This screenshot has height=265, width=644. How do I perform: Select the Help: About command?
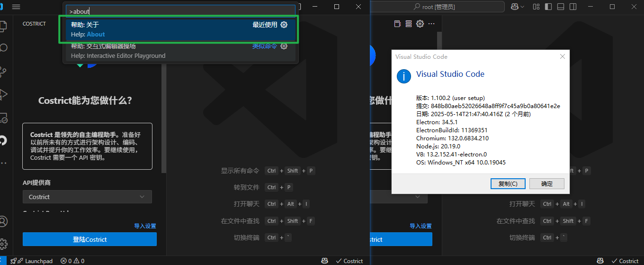click(179, 29)
